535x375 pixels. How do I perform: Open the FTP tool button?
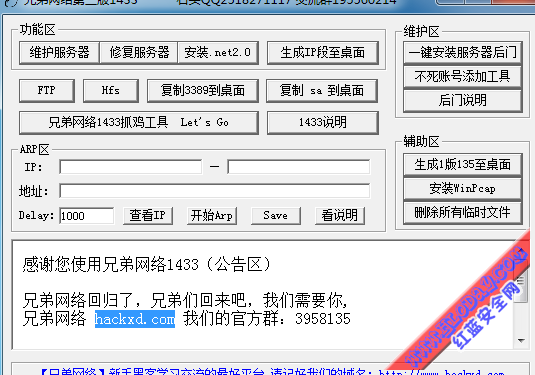click(47, 91)
